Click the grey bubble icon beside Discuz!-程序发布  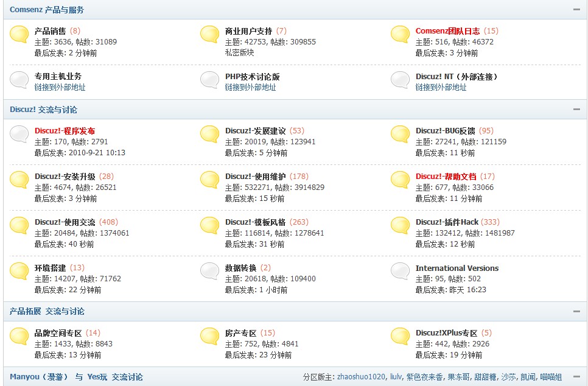tap(19, 135)
